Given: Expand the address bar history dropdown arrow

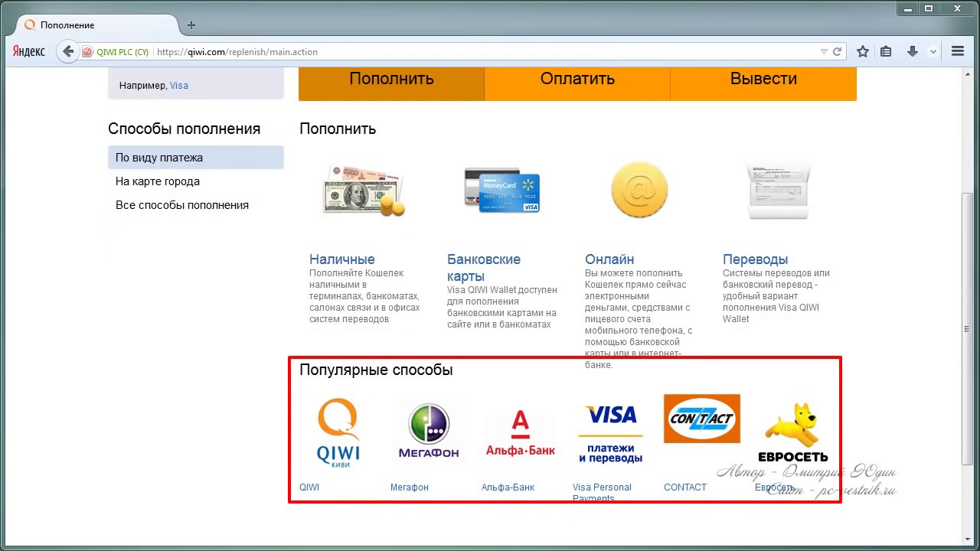Looking at the screenshot, I should click(824, 52).
